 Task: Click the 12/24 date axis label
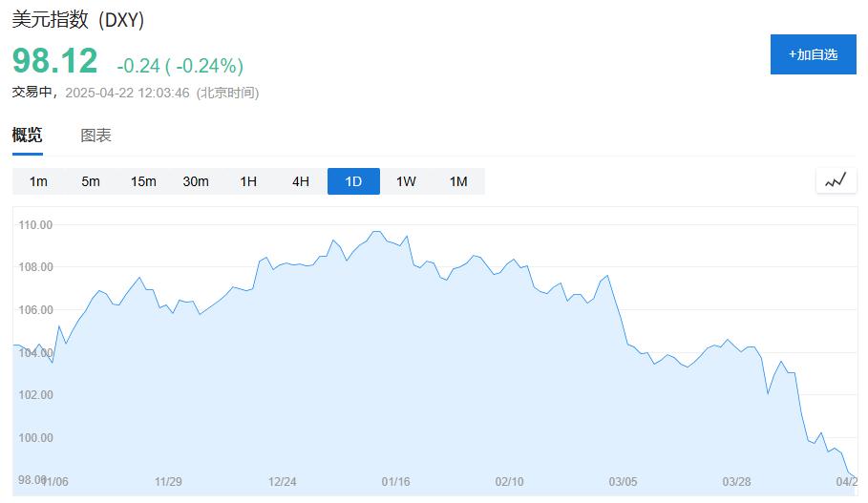pos(282,482)
